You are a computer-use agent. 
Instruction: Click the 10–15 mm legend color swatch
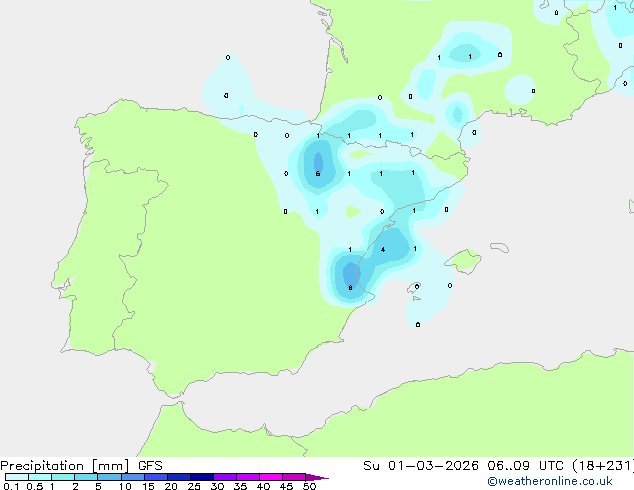[x=132, y=477]
